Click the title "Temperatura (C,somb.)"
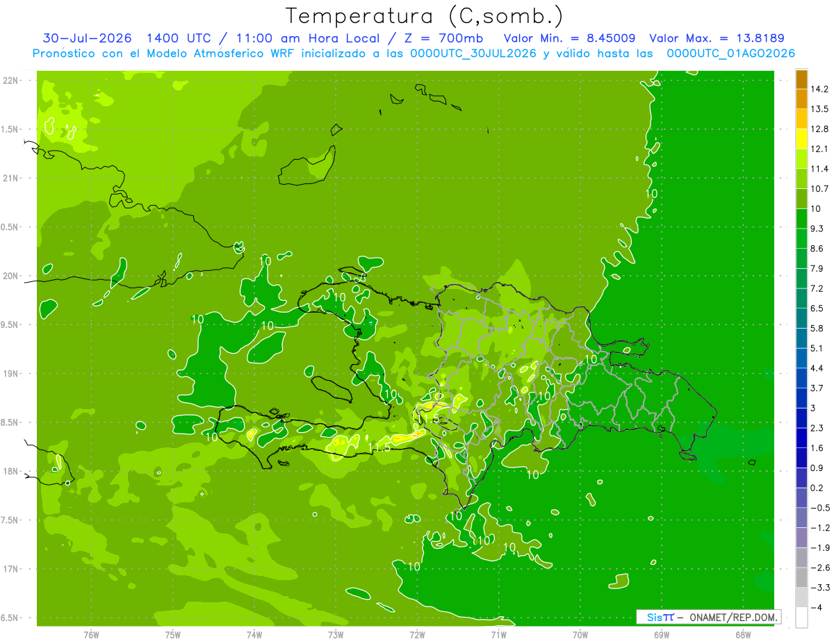This screenshot has height=644, width=834. tap(425, 16)
